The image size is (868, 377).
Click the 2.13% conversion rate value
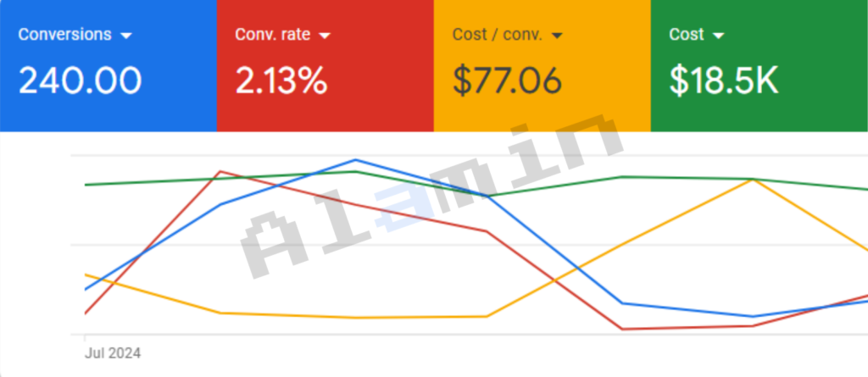(281, 80)
